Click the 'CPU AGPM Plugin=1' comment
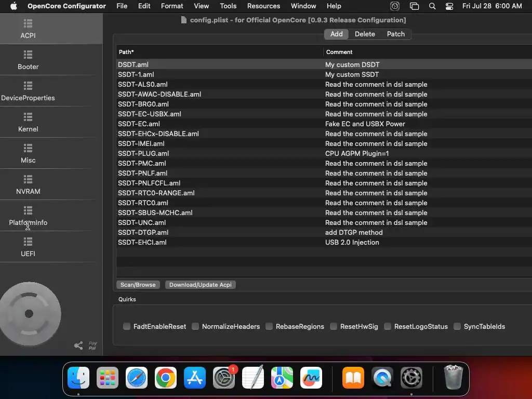The height and width of the screenshot is (399, 532). (x=357, y=153)
